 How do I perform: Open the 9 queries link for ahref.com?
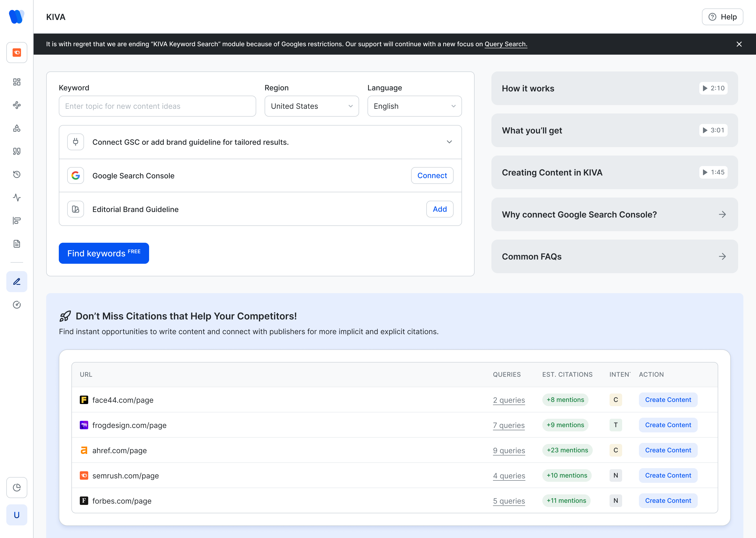(x=509, y=451)
